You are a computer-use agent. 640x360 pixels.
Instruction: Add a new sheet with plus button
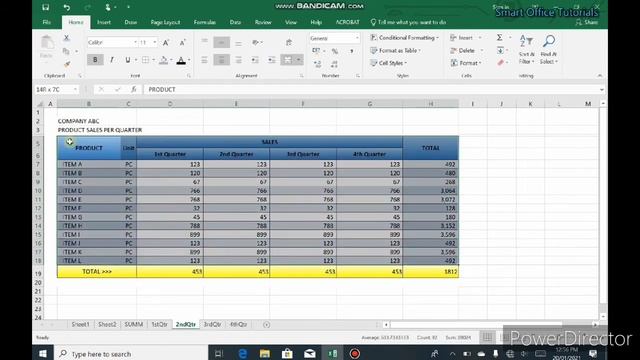267,324
